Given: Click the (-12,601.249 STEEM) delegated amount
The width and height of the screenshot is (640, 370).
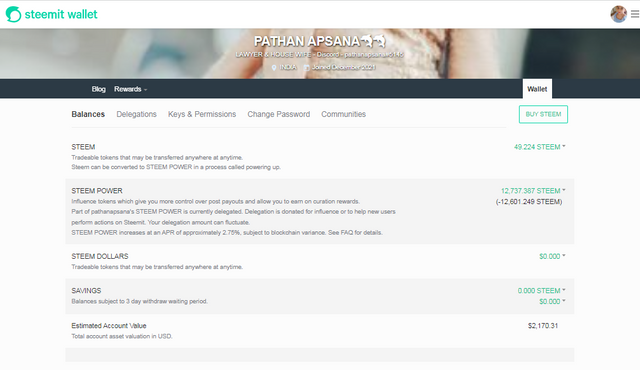Looking at the screenshot, I should pos(529,202).
